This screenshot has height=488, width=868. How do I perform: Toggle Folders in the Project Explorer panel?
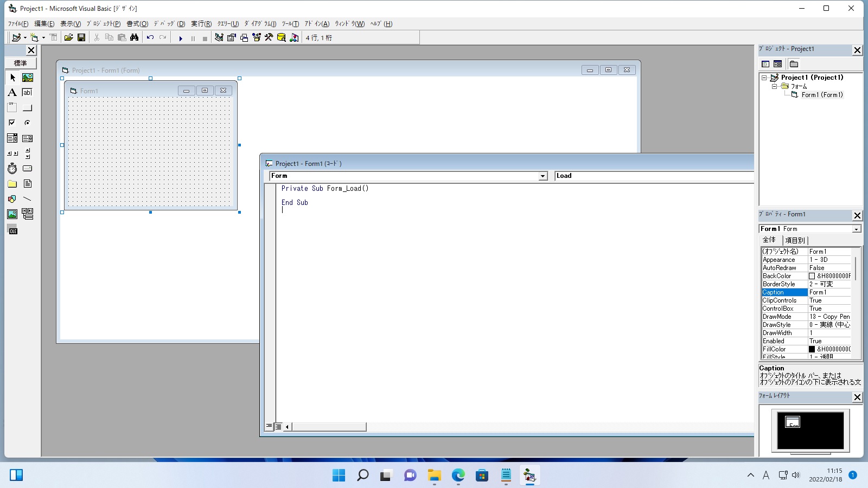pyautogui.click(x=794, y=64)
